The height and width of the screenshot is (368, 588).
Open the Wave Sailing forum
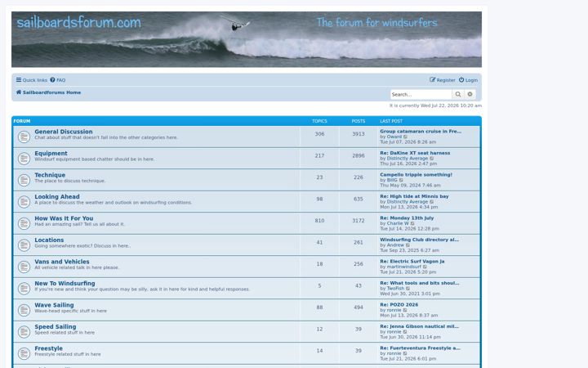54,305
